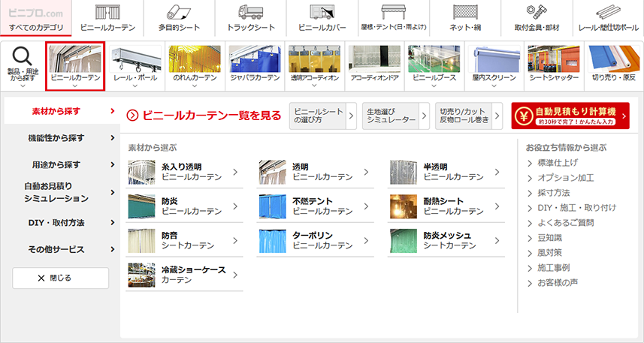Close the menu with 閉じる button

60,278
